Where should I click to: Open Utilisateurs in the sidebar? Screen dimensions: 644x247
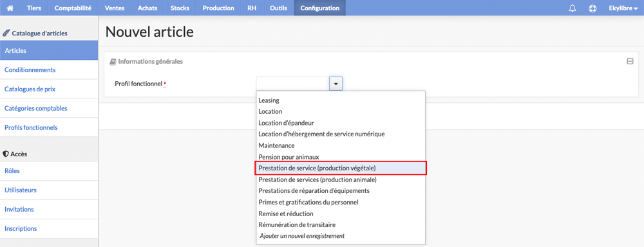click(49, 190)
